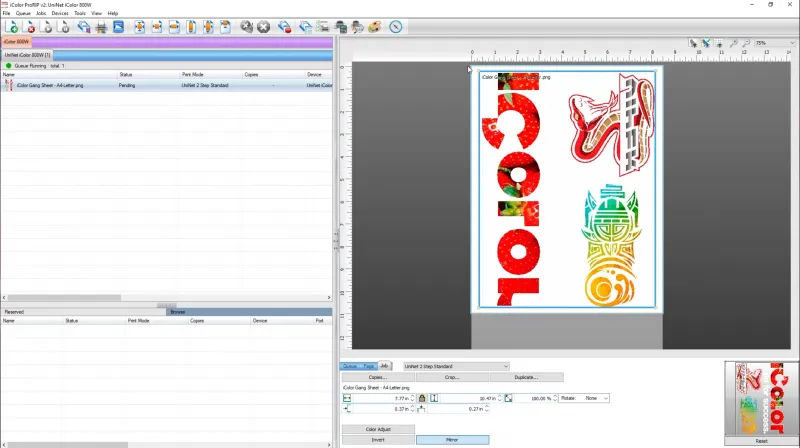Click the Crop... button
Image resolution: width=800 pixels, height=448 pixels.
(452, 377)
